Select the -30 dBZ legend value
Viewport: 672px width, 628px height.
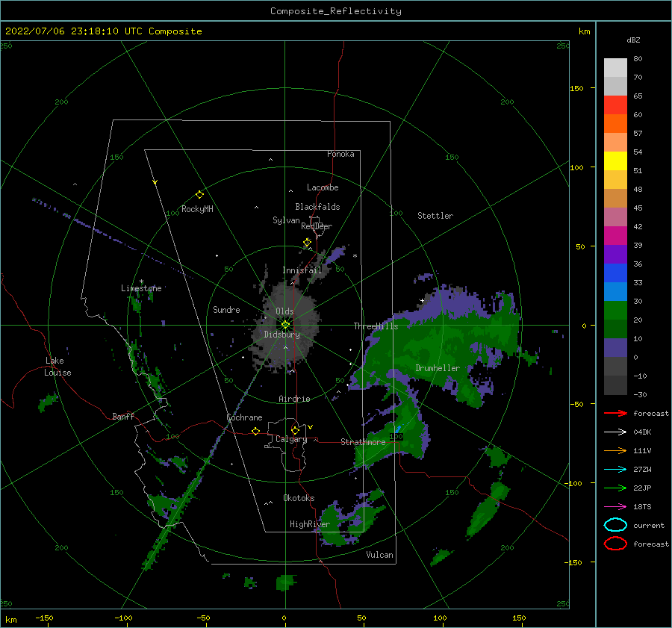click(x=640, y=394)
